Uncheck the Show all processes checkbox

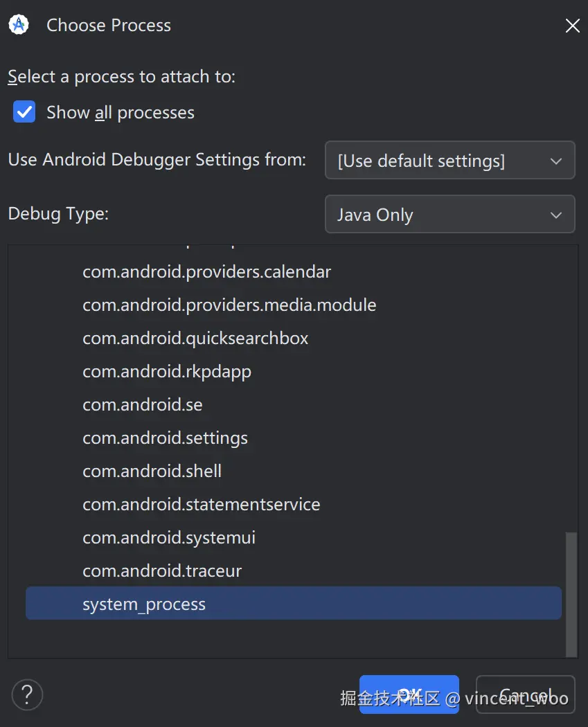24,112
